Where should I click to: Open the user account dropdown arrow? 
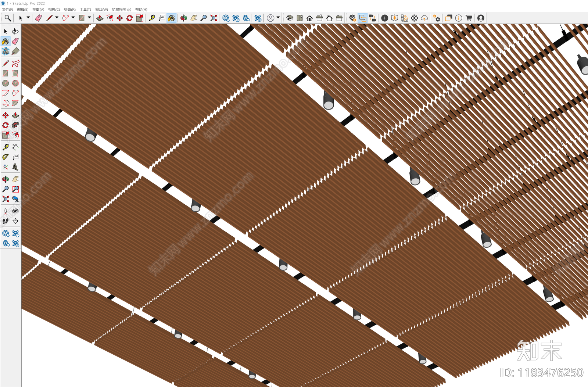point(278,18)
